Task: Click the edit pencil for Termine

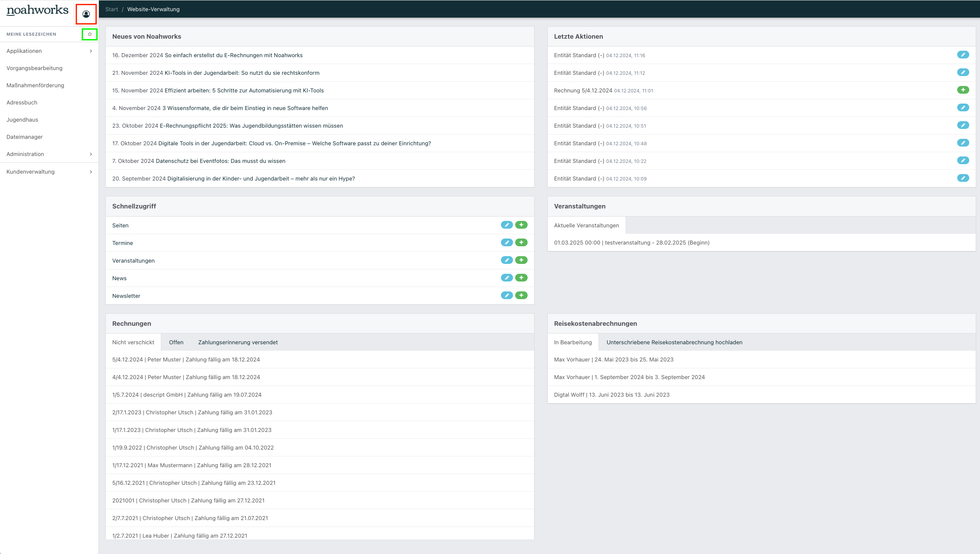Action: (x=507, y=243)
